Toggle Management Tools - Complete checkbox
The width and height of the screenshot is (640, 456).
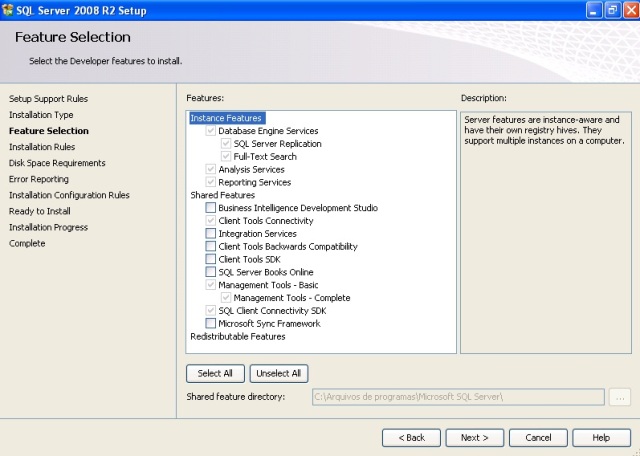226,298
